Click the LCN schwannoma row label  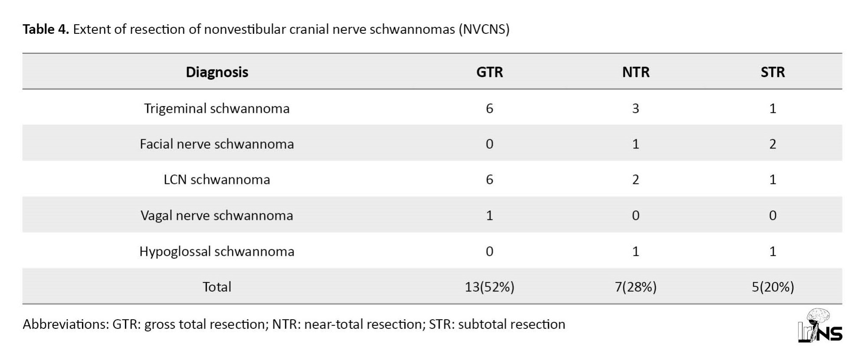217,179
